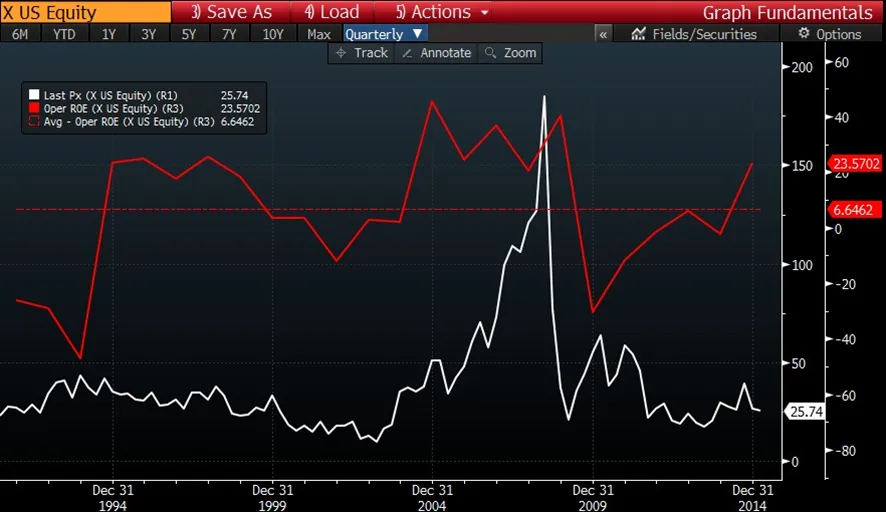Toggle Last Px series white legend box
Image resolution: width=886 pixels, height=512 pixels.
[x=33, y=95]
